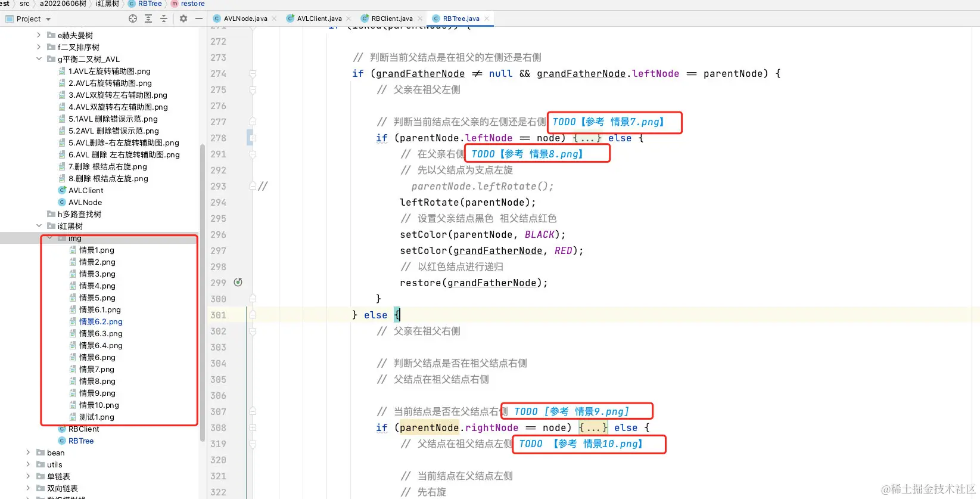Click the collapse all icon in Project toolbar
Image resolution: width=980 pixels, height=499 pixels.
pyautogui.click(x=164, y=18)
